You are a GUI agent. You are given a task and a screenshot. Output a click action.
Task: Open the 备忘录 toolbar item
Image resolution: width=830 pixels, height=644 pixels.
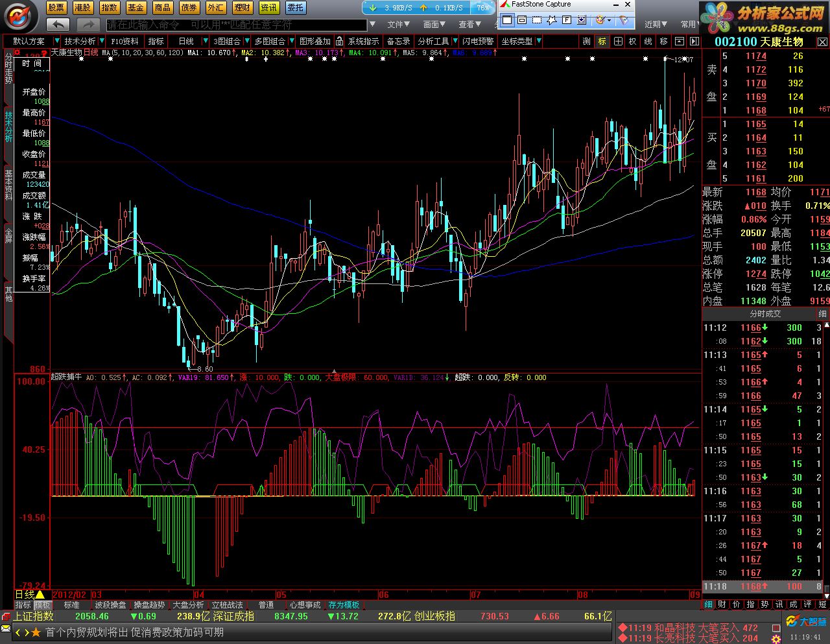[399, 41]
